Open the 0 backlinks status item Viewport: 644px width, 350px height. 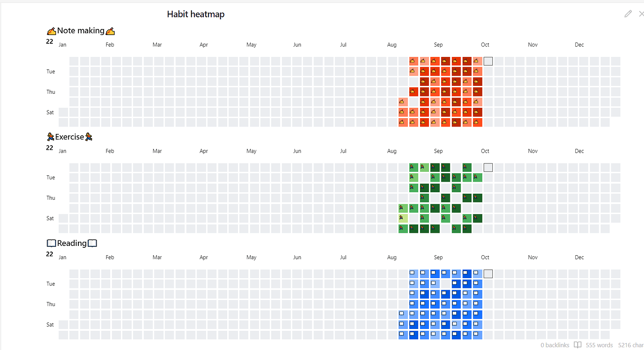coord(555,345)
